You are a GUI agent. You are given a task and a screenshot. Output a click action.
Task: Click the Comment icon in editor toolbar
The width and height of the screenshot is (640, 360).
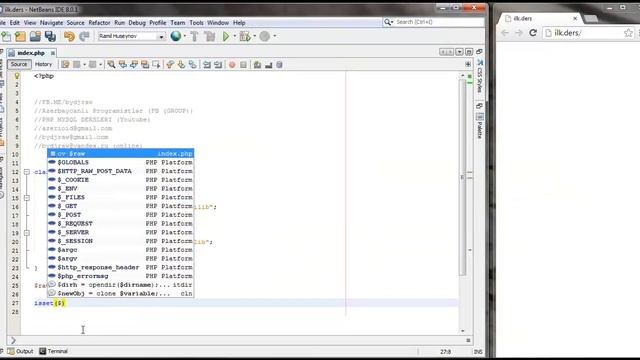pyautogui.click(x=257, y=64)
